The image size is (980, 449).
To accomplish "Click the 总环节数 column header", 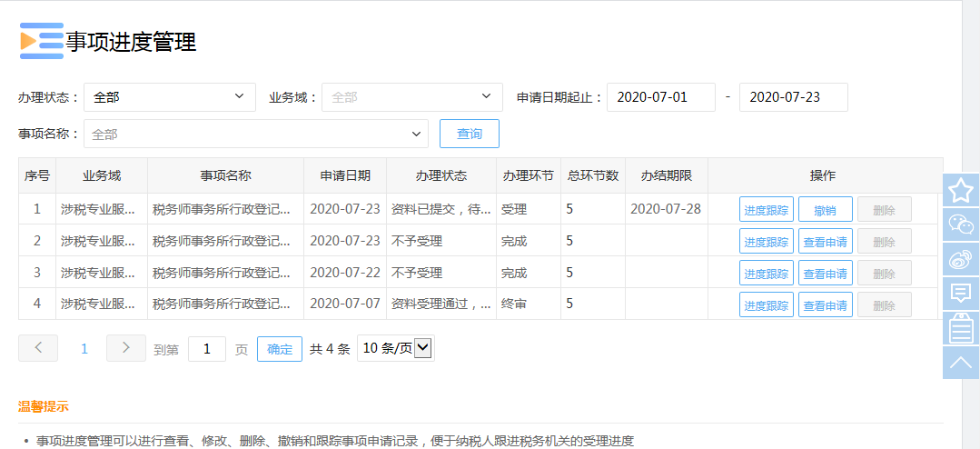I will click(x=592, y=175).
